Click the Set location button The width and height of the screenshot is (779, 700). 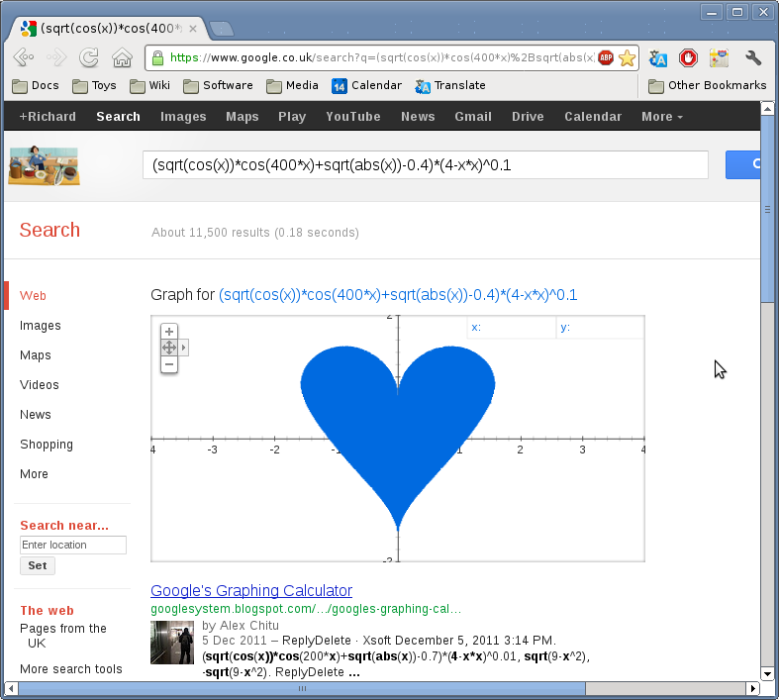pos(38,566)
